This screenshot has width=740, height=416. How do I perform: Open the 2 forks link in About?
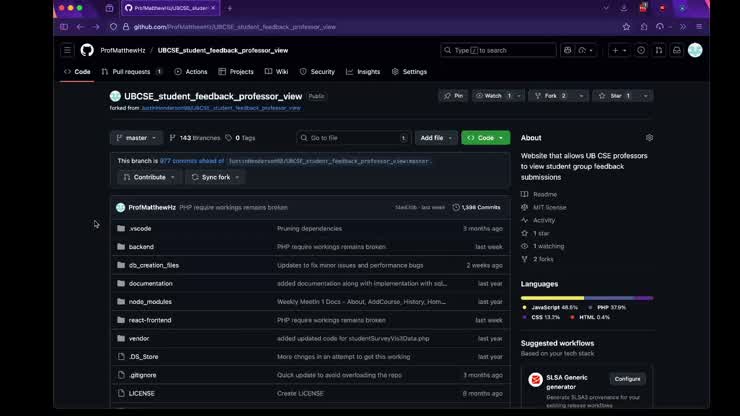(x=537, y=259)
